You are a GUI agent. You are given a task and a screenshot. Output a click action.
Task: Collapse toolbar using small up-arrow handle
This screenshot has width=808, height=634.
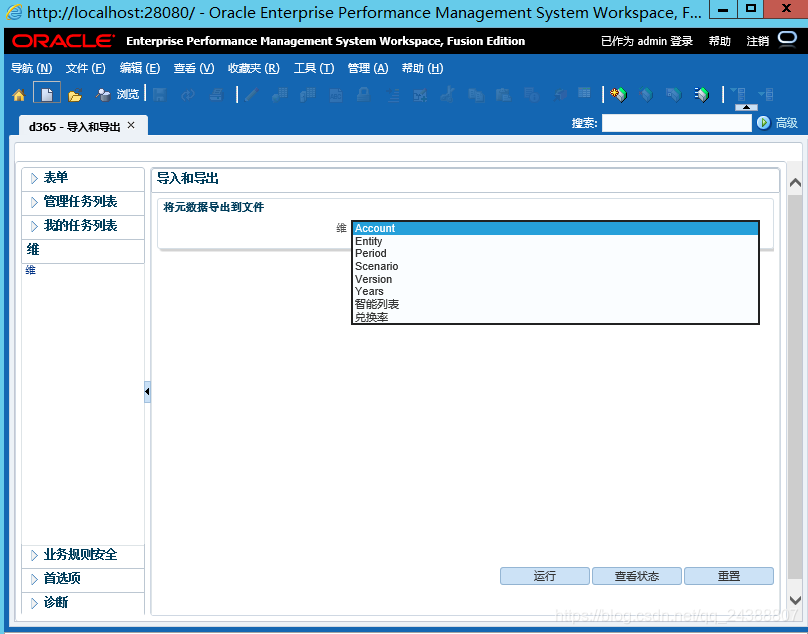(746, 107)
